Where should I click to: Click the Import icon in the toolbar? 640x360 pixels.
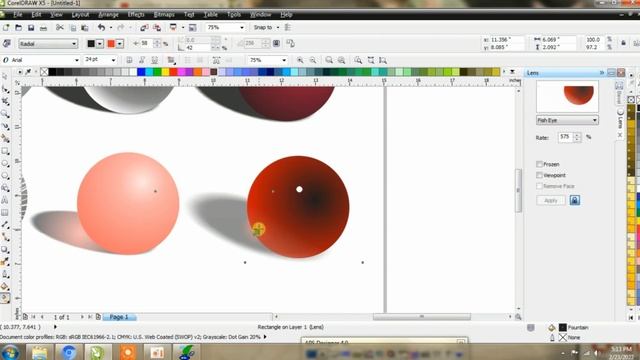coord(144,28)
